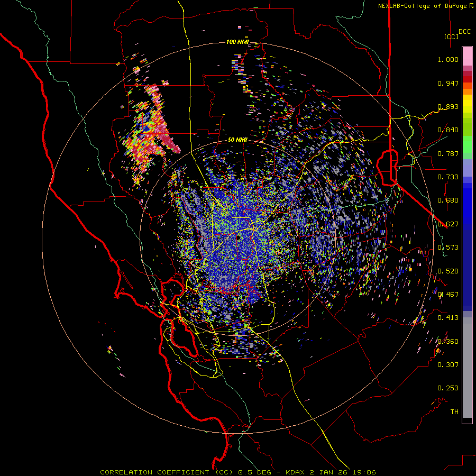Click the black radar site dot at the center
The height and width of the screenshot is (476, 476).
point(239,238)
